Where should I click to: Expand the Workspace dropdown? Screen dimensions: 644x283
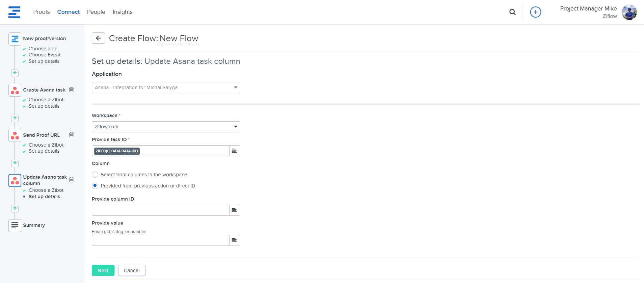[166, 127]
